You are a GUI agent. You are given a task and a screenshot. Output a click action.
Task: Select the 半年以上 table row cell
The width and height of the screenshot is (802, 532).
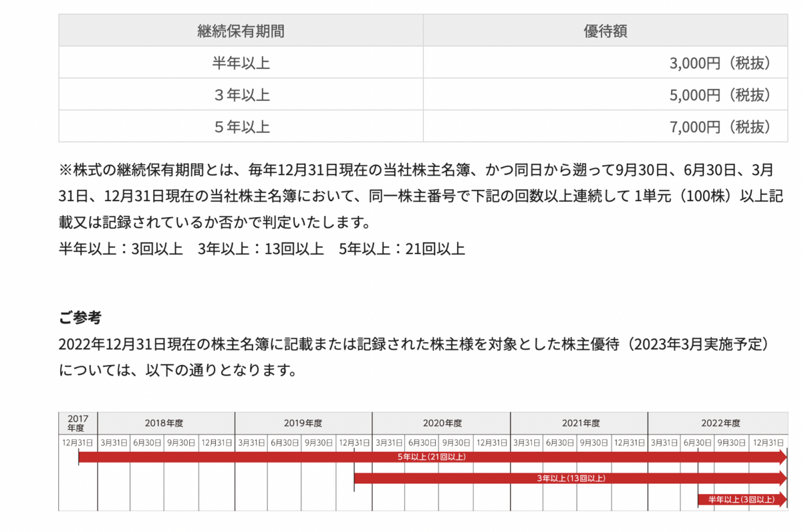[241, 63]
